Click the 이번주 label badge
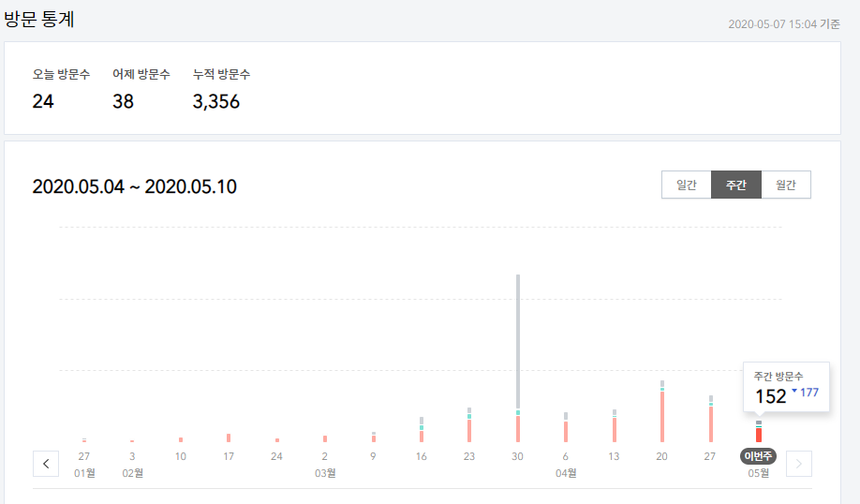The height and width of the screenshot is (504, 860). (x=759, y=455)
